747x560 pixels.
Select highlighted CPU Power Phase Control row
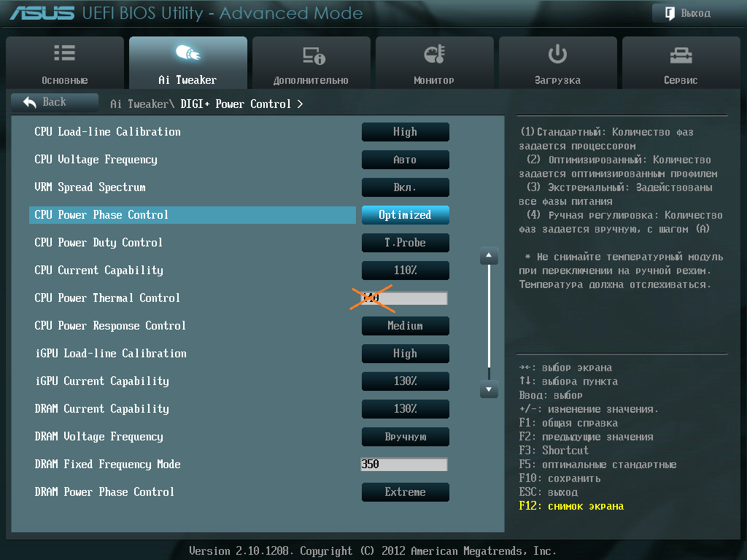click(193, 215)
